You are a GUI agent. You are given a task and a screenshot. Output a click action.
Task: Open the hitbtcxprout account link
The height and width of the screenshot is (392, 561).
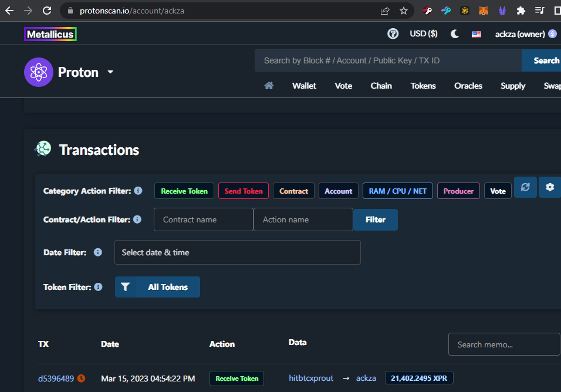tap(311, 378)
